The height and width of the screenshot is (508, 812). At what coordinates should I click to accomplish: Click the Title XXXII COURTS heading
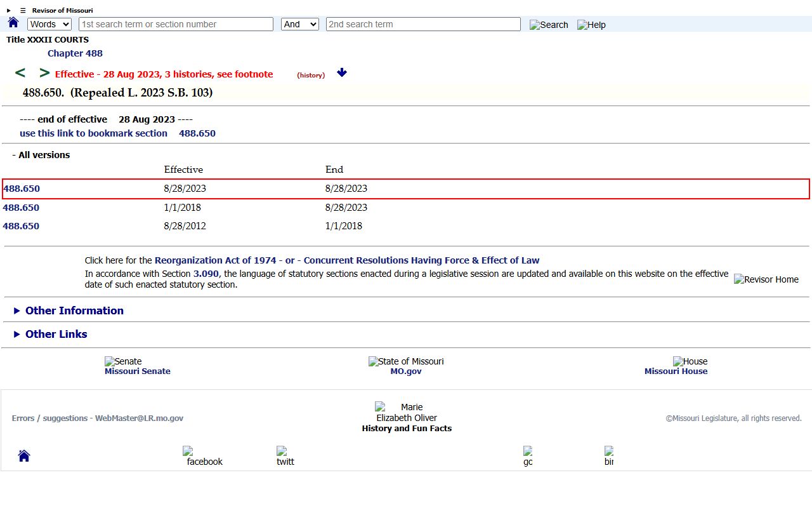click(48, 39)
